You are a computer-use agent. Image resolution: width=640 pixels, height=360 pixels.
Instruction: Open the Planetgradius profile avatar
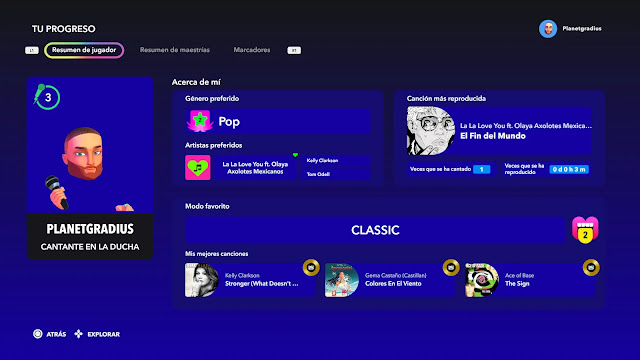click(x=548, y=29)
